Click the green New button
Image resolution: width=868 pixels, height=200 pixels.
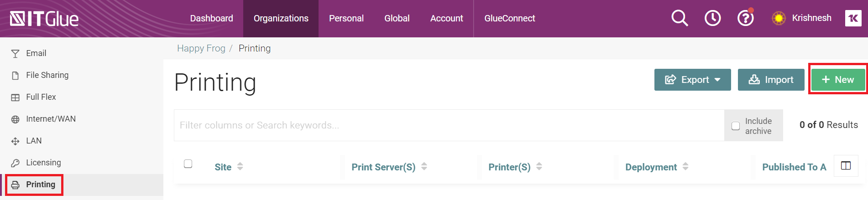(x=838, y=80)
